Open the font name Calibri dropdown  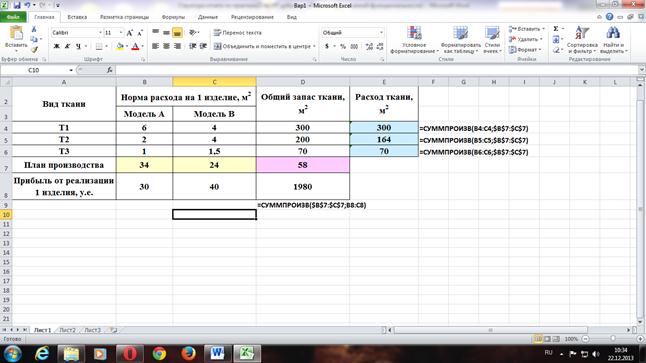click(x=100, y=33)
